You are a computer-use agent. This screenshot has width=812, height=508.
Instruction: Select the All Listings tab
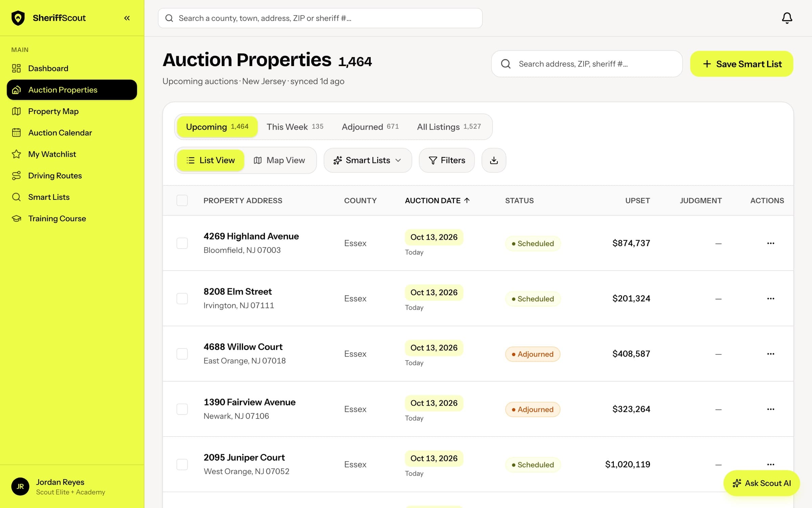pyautogui.click(x=449, y=127)
